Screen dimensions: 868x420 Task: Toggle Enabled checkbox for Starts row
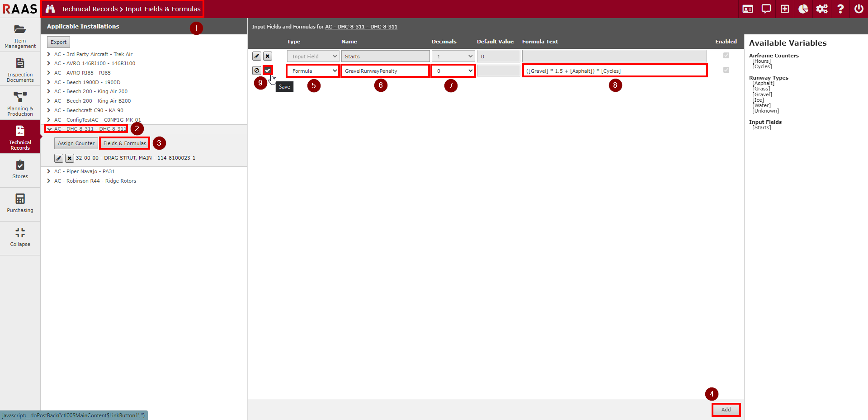(x=726, y=56)
